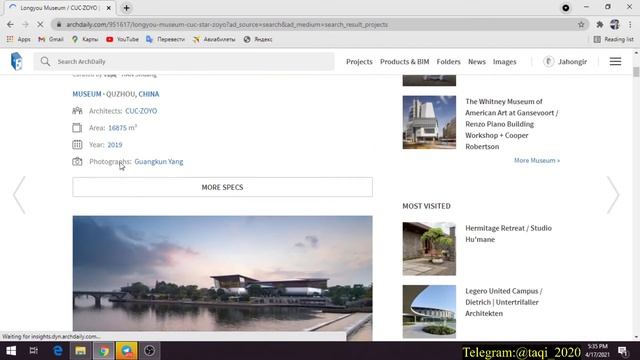Viewport: 640px width, 360px height.
Task: Expand the MORE SPECS button
Action: (x=222, y=187)
